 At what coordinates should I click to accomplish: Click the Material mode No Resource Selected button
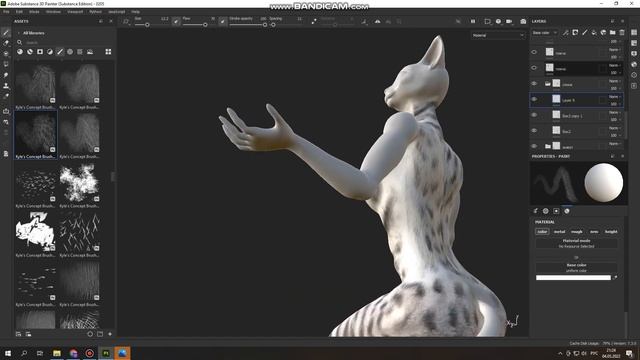(x=576, y=244)
